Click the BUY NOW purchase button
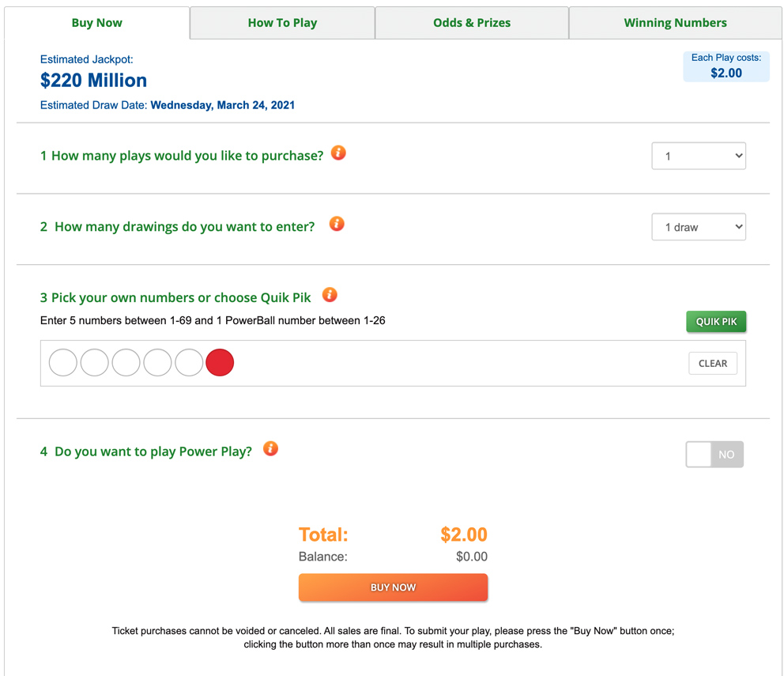Image resolution: width=784 pixels, height=676 pixels. [393, 587]
